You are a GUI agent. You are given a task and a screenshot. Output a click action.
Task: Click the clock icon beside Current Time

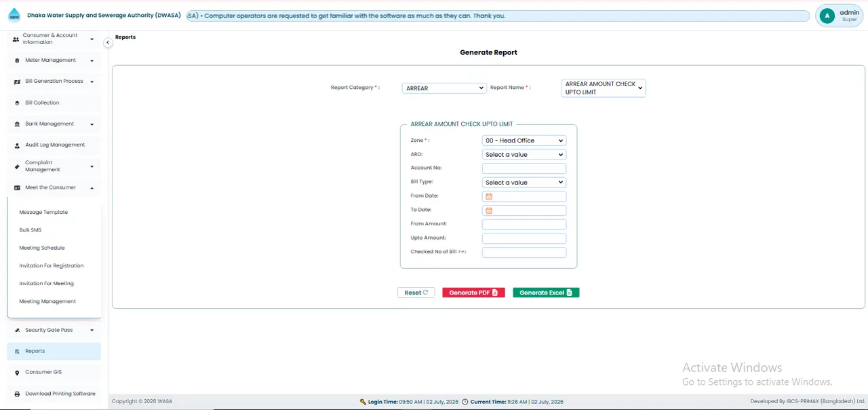click(x=465, y=402)
